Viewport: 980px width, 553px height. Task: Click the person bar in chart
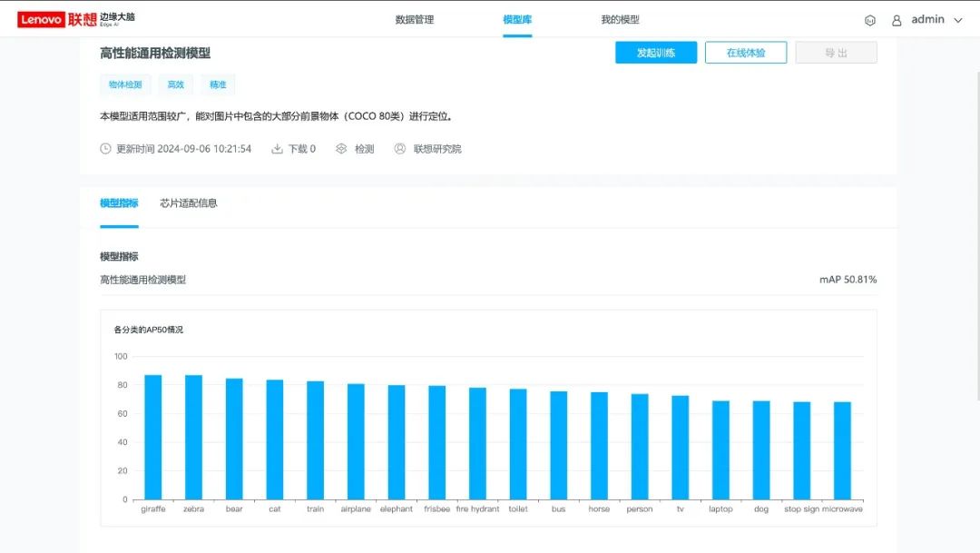point(640,447)
